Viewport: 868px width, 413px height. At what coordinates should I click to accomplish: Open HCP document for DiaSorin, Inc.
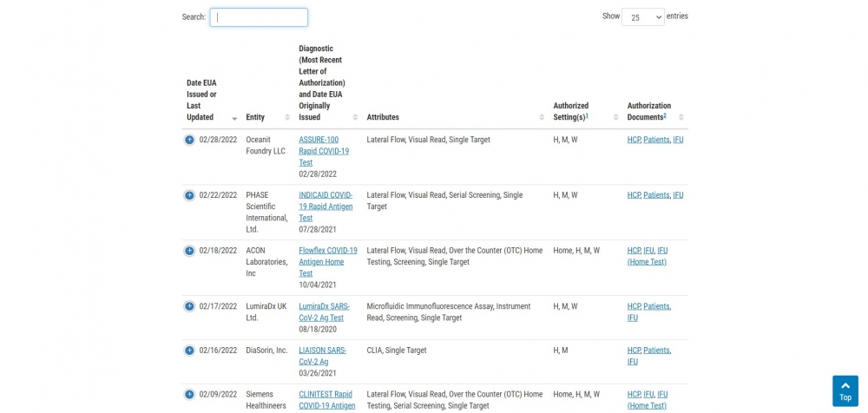click(634, 351)
